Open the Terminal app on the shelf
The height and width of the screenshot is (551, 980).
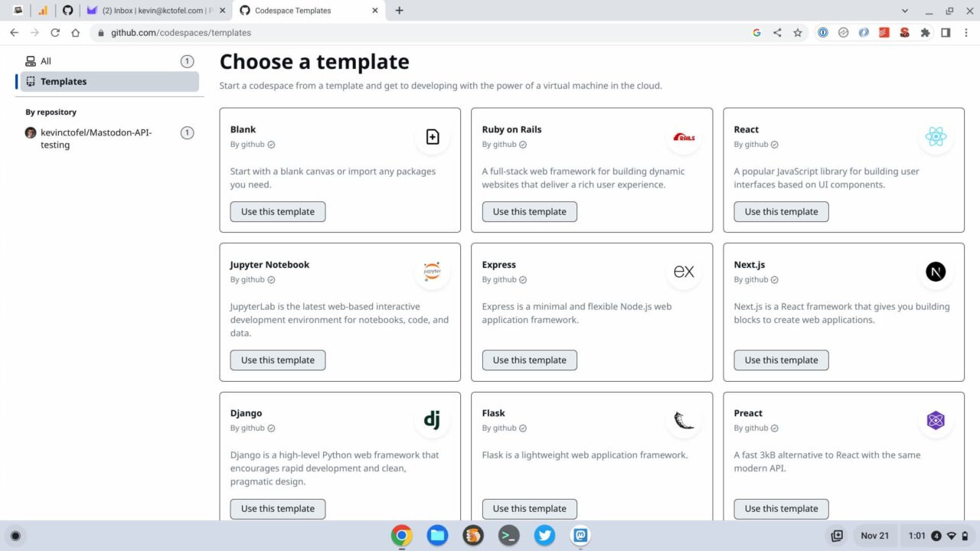509,536
